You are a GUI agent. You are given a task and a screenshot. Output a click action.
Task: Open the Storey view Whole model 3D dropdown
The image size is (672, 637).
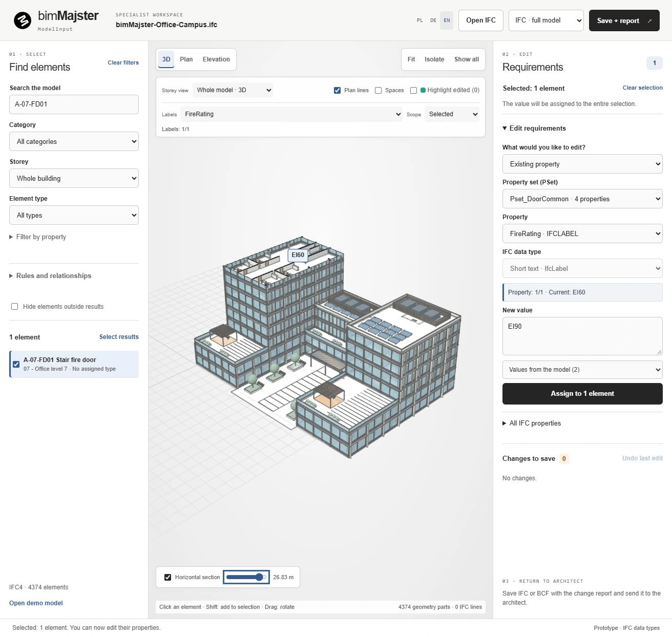pyautogui.click(x=233, y=90)
